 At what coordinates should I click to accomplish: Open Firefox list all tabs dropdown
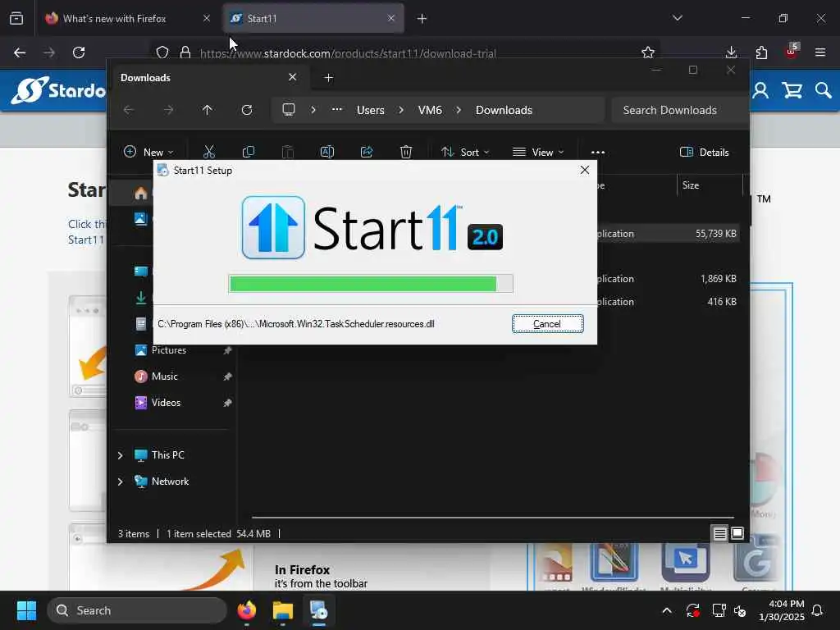(677, 18)
